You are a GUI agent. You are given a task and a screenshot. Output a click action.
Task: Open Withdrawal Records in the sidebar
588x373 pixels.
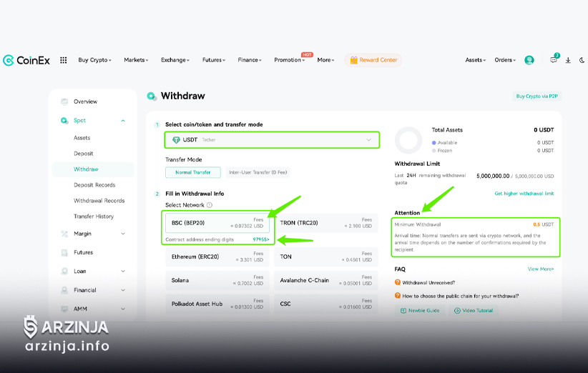[x=99, y=201]
